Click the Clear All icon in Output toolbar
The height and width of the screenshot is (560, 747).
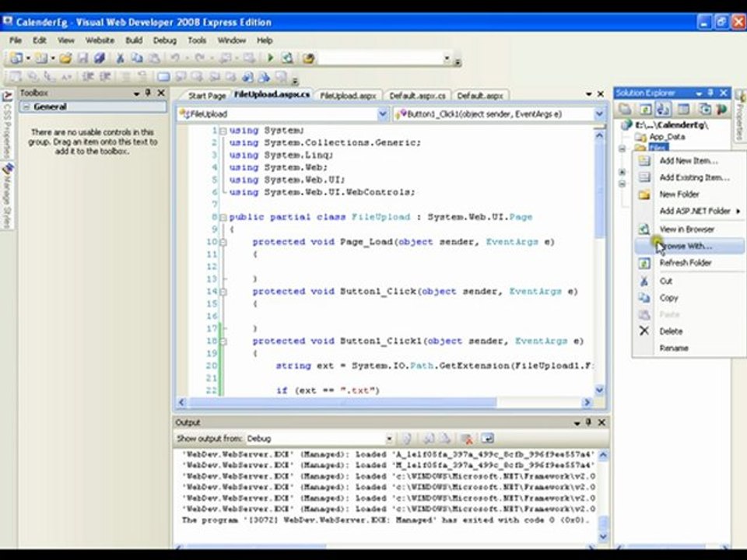[467, 439]
